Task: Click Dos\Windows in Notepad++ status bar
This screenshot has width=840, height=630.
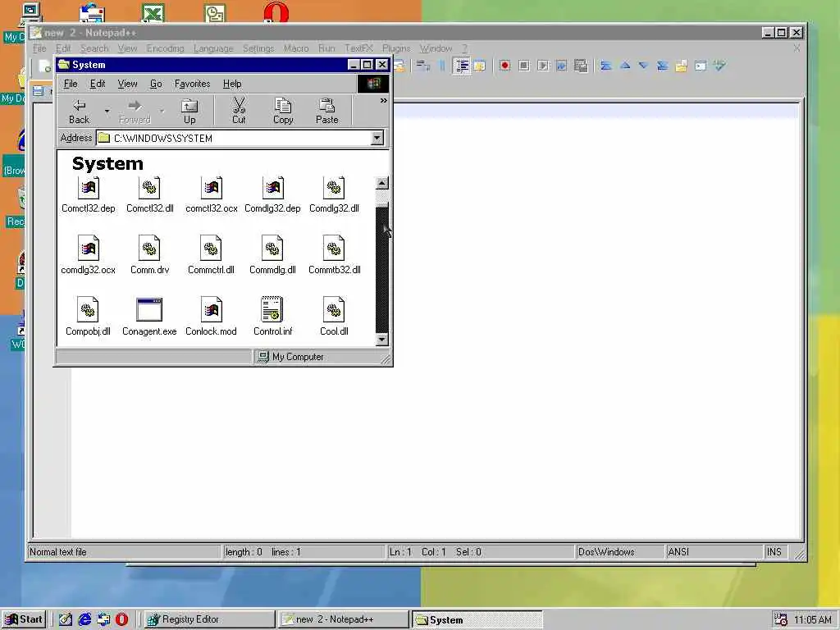Action: coord(619,552)
